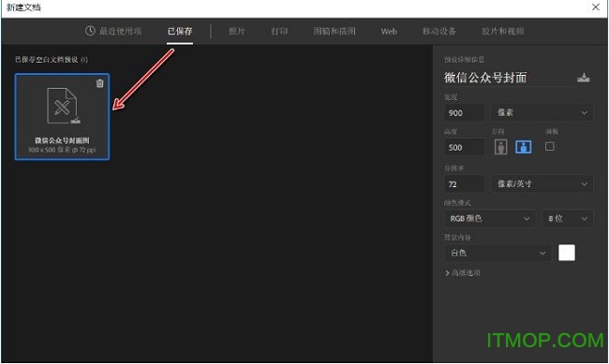
Task: Open the resolution unit 像素/英寸 dropdown
Action: pos(542,184)
